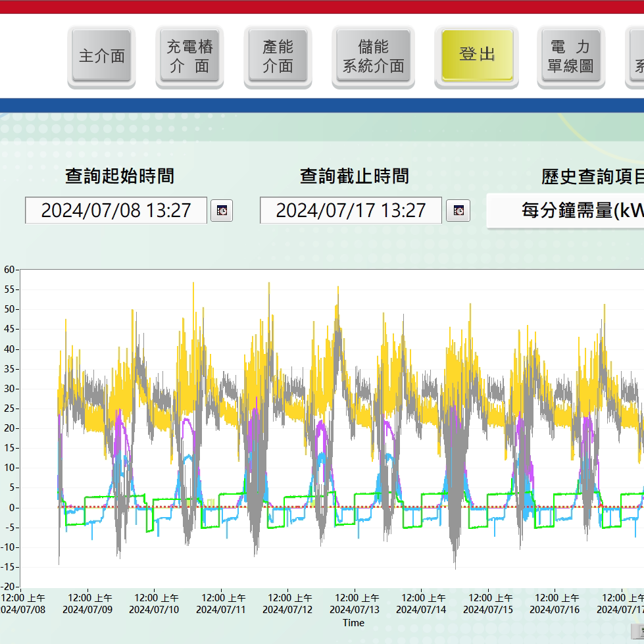Switch to the 充電樁介面 page
The image size is (644, 644).
coord(189,56)
